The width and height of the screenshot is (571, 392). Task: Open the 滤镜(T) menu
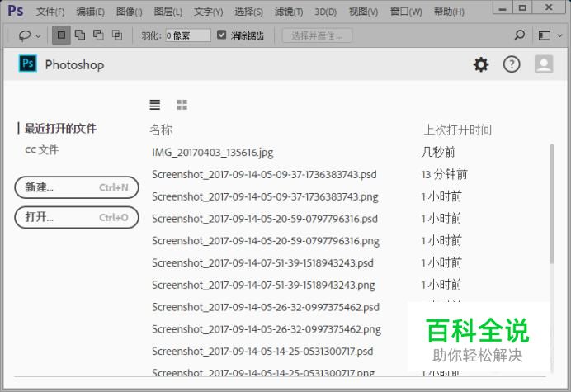coord(289,12)
